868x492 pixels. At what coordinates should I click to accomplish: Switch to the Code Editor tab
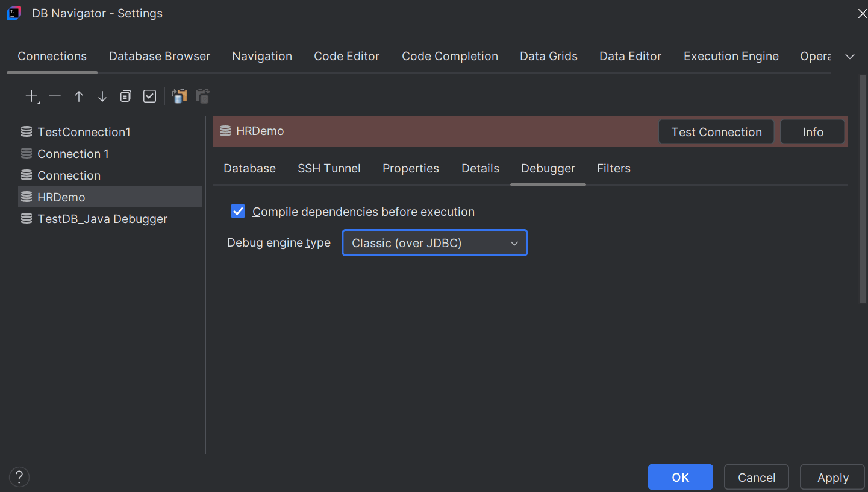[x=347, y=57]
